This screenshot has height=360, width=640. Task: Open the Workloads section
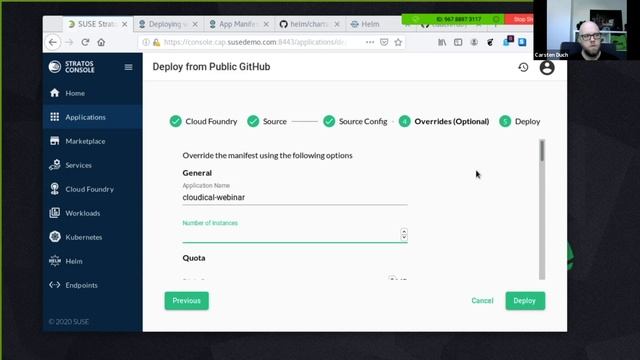pos(92,213)
